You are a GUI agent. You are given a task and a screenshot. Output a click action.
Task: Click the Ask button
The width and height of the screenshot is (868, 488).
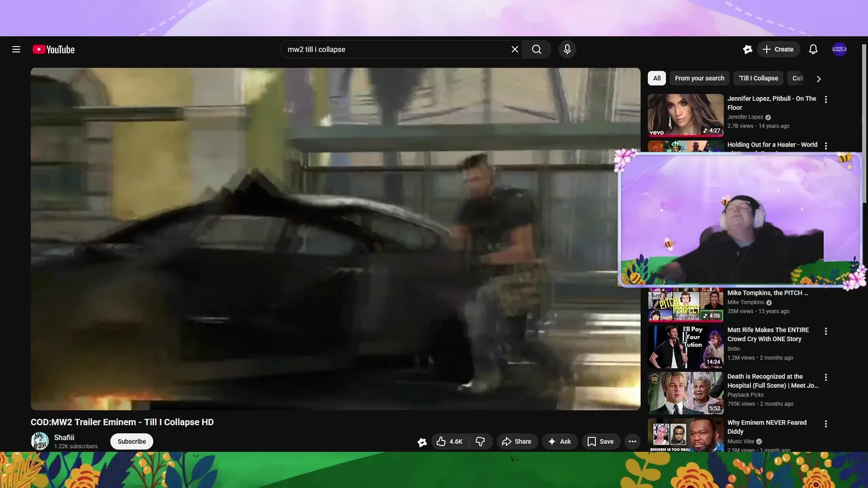click(x=559, y=441)
